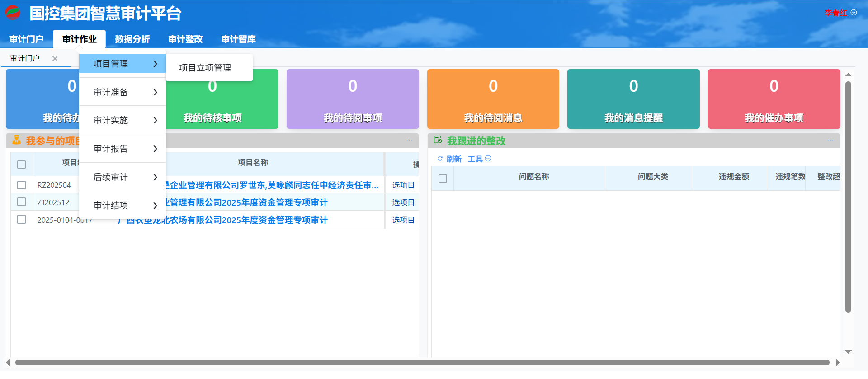This screenshot has width=868, height=379.
Task: Select 项目立项管理 from the submenu
Action: pos(205,68)
